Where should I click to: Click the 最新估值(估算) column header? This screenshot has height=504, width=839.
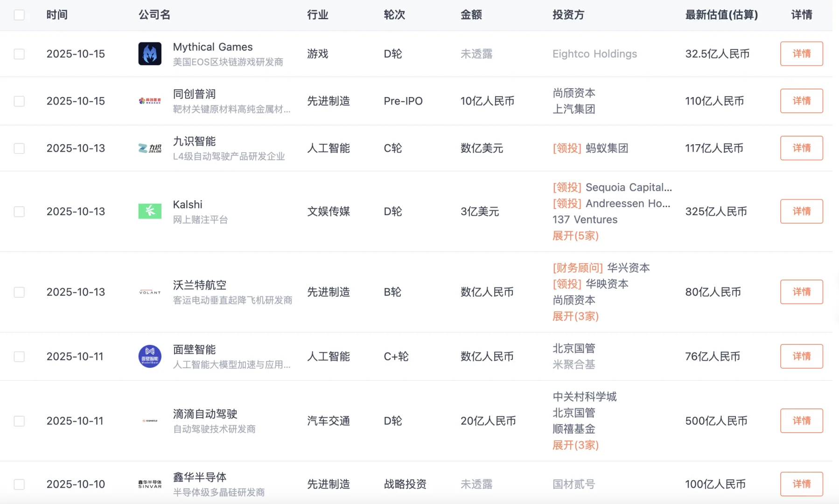[721, 15]
